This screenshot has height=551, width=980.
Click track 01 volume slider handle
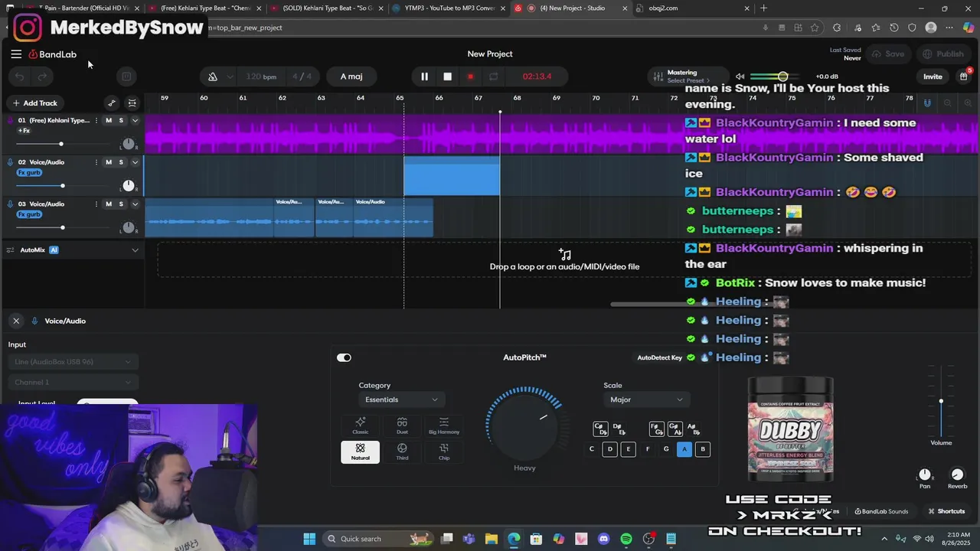click(x=61, y=144)
